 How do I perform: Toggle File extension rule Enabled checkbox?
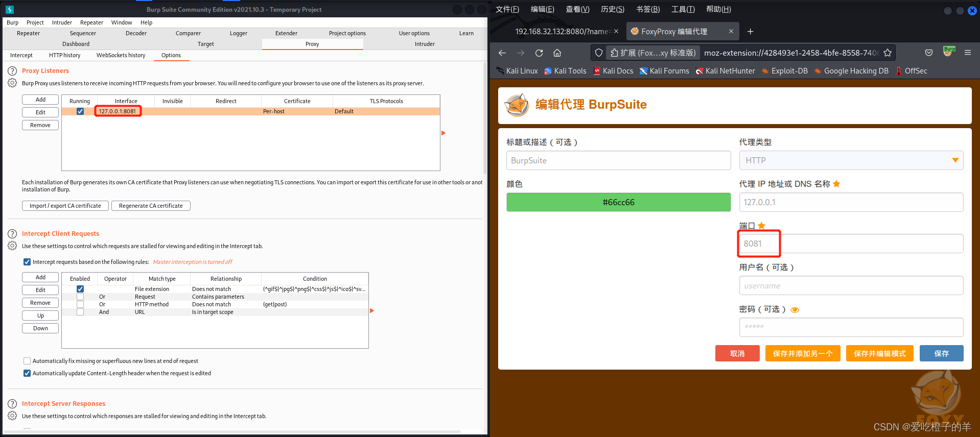(x=80, y=289)
